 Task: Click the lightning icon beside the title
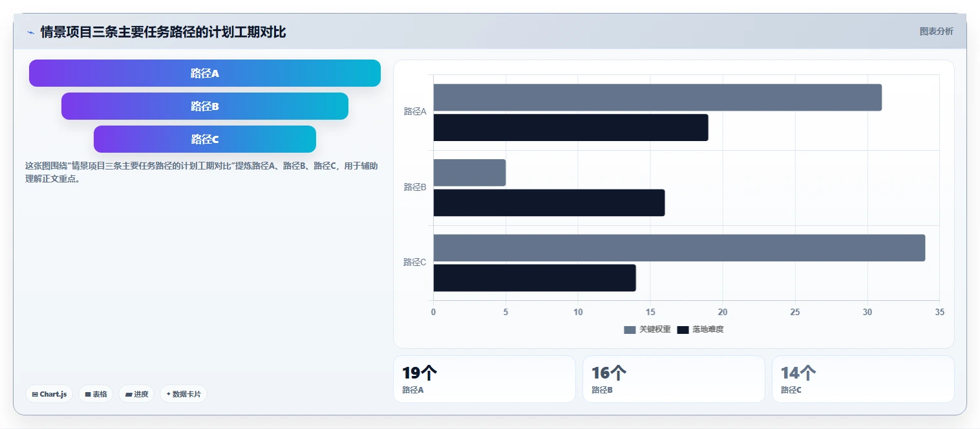[30, 32]
